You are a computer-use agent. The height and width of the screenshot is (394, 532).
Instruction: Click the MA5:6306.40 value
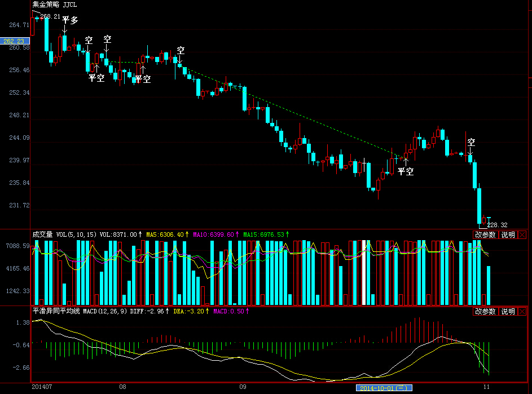click(x=165, y=234)
